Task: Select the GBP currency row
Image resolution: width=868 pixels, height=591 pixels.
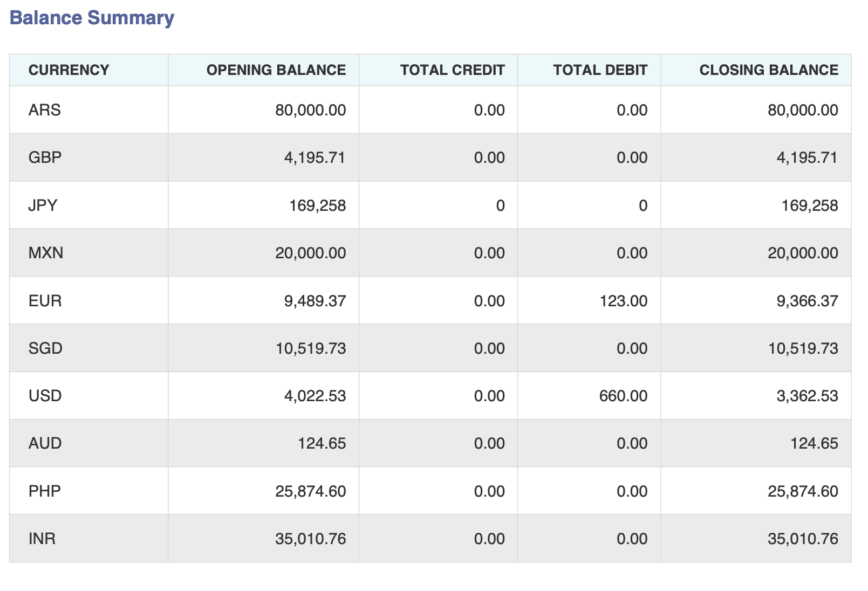Action: pos(43,157)
